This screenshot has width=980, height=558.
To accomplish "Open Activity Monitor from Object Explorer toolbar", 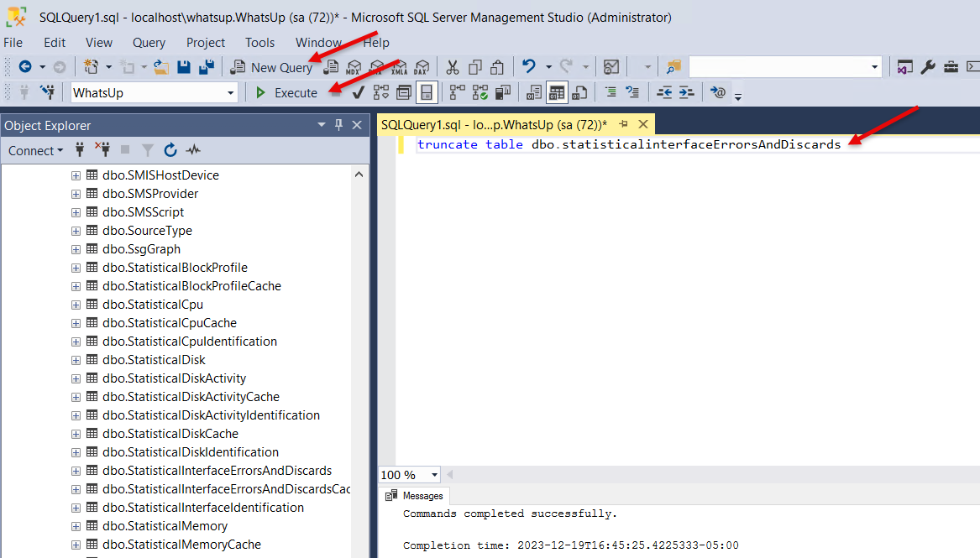I will (194, 151).
